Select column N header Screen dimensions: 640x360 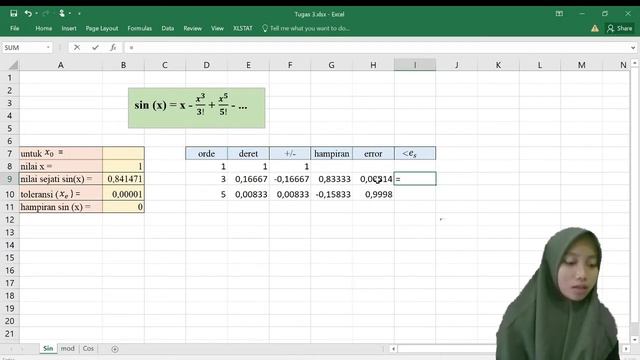click(623, 65)
